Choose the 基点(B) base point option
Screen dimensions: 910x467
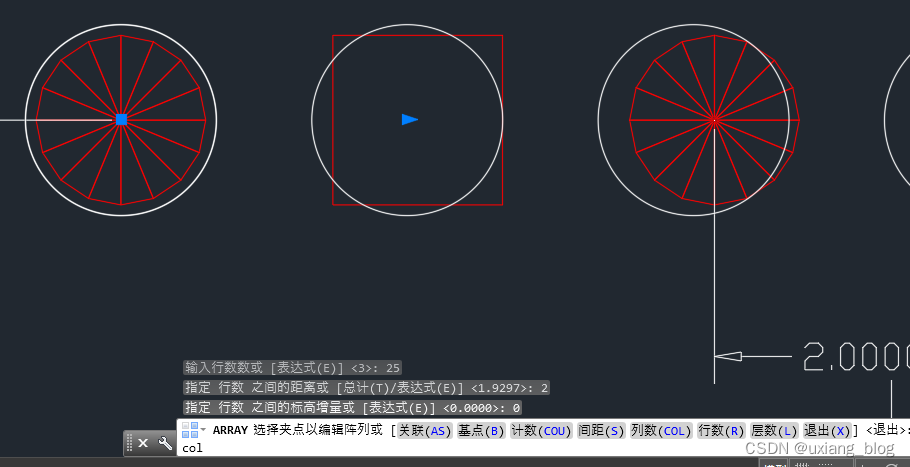pos(481,430)
